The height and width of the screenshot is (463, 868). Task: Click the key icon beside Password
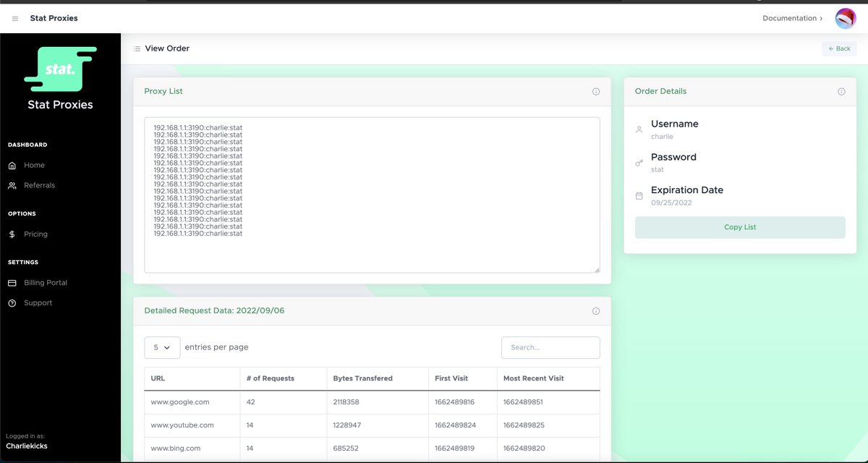coord(639,163)
